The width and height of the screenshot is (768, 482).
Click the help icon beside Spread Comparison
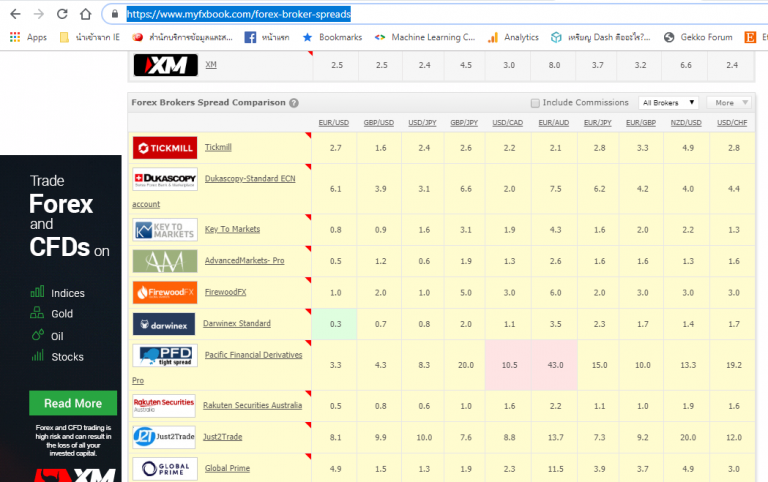[x=293, y=103]
